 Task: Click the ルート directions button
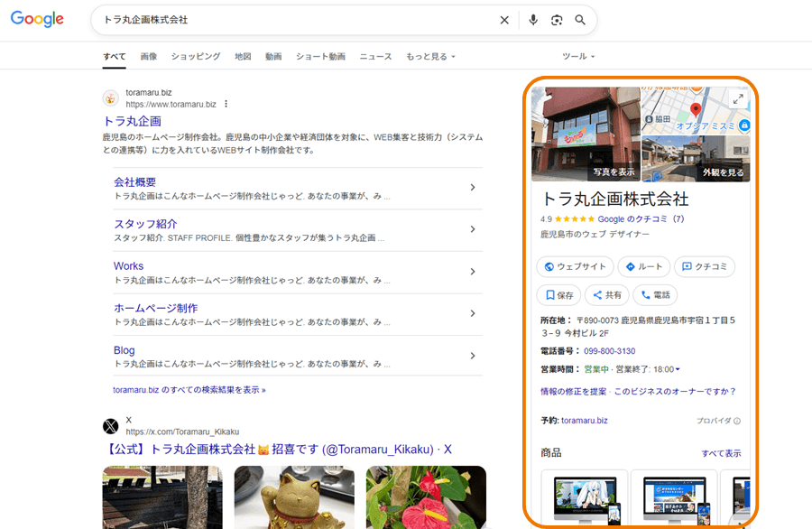click(643, 267)
